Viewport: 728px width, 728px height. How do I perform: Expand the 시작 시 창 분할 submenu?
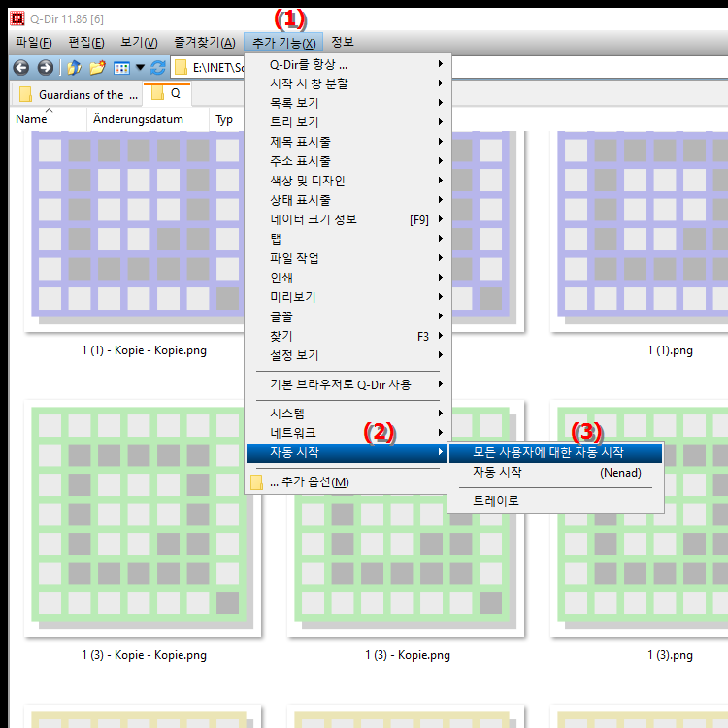coord(347,83)
